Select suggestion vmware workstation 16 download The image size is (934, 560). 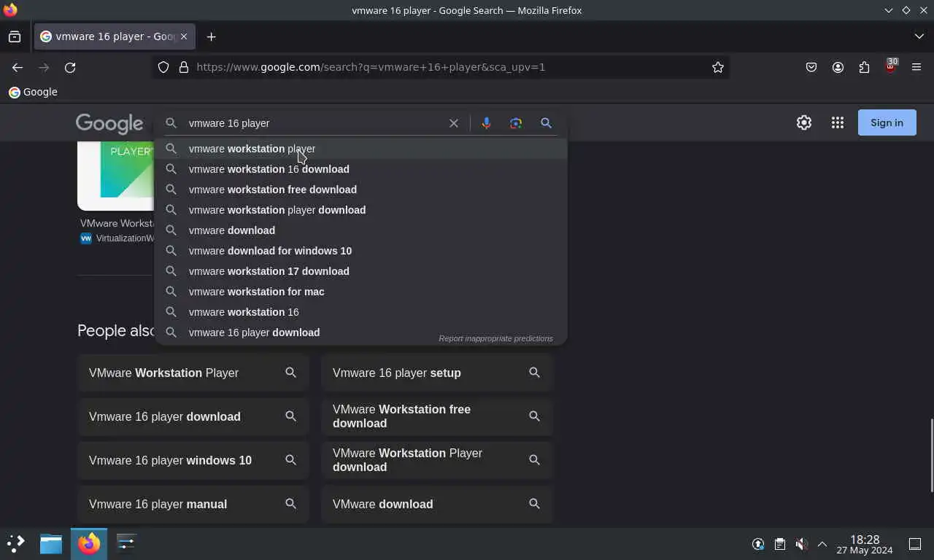click(361, 169)
